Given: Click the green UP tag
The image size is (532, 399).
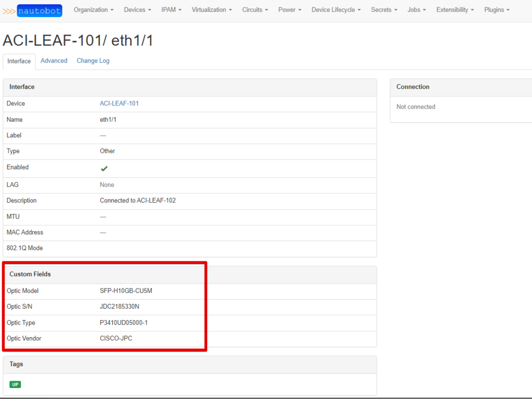Looking at the screenshot, I should 15,384.
